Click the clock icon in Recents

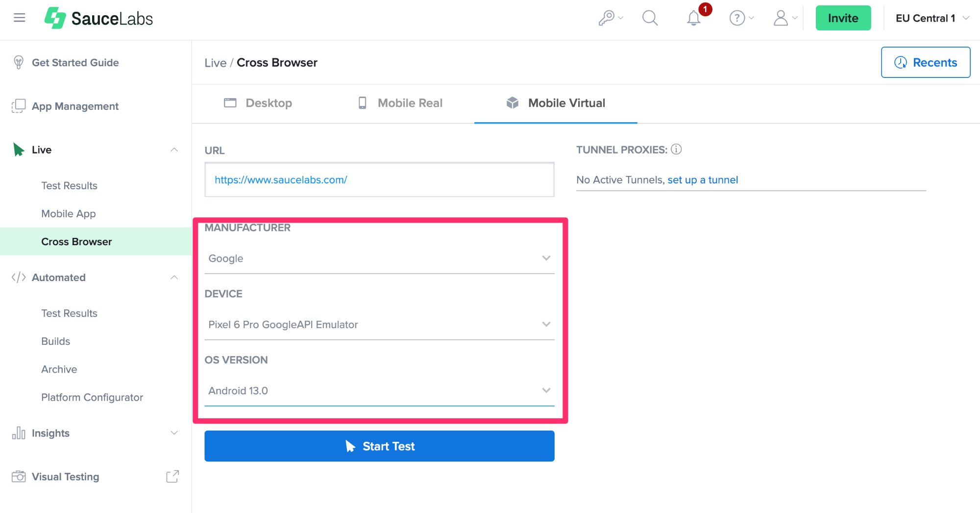click(x=901, y=62)
